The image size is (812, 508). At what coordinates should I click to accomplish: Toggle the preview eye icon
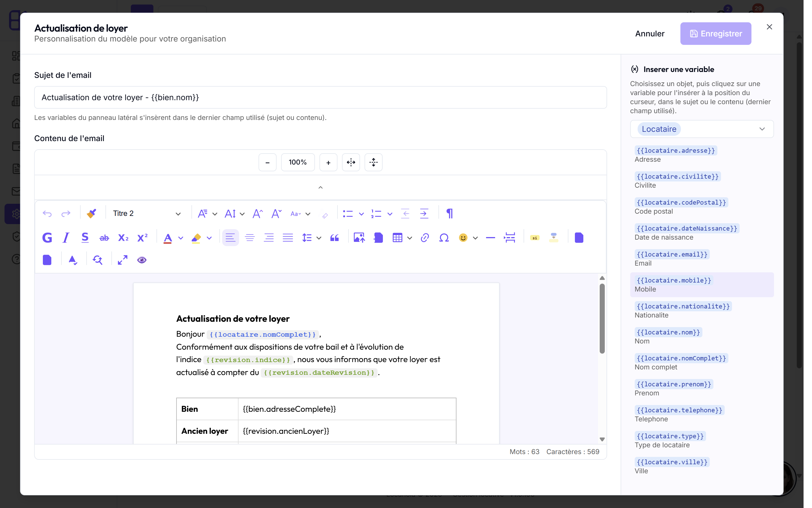(x=142, y=260)
